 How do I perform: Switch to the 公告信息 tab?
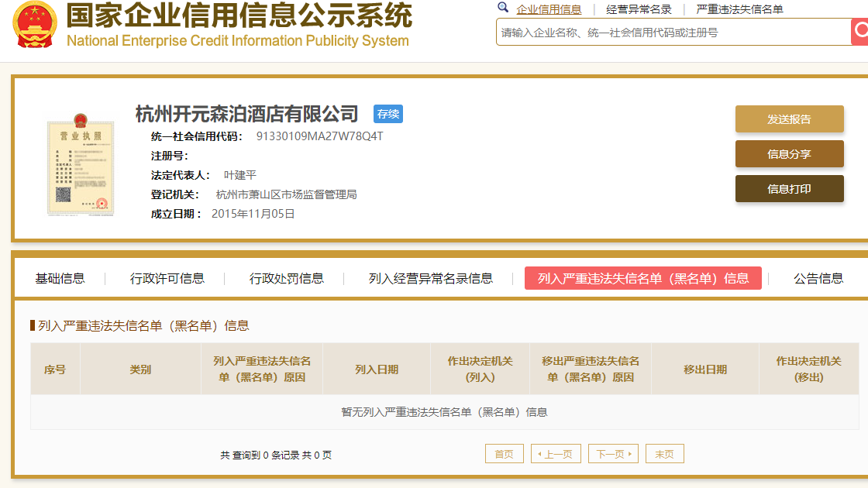click(818, 278)
